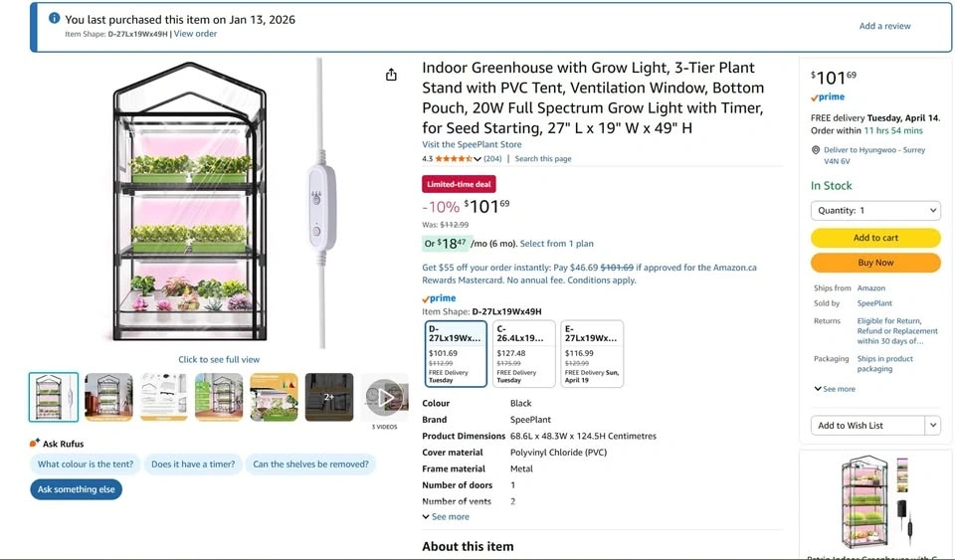Image resolution: width=955 pixels, height=560 pixels.
Task: Choose the E-27Lx19Wx item shape option
Action: [592, 353]
